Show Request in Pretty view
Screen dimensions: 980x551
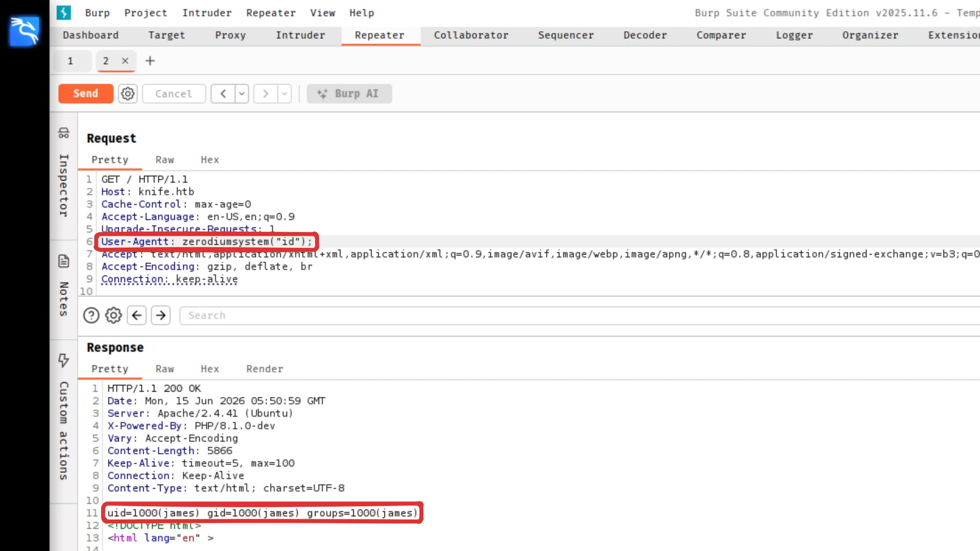point(110,160)
